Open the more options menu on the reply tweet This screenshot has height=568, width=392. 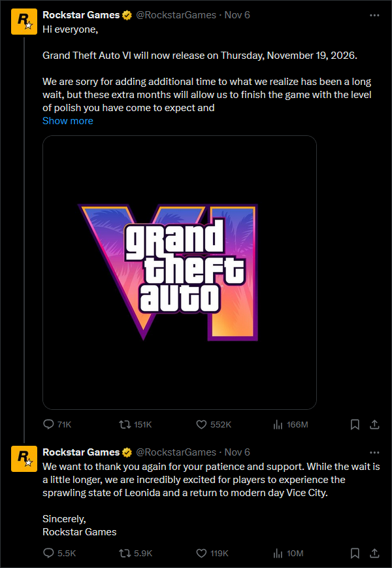point(375,452)
